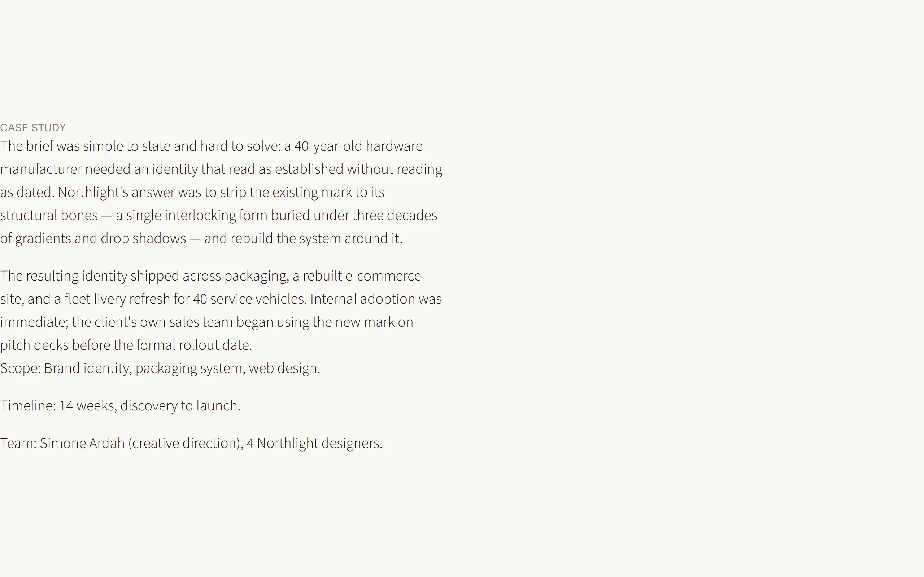This screenshot has width=924, height=577.
Task: Click the phrase "web design" in Scope
Action: (x=283, y=368)
